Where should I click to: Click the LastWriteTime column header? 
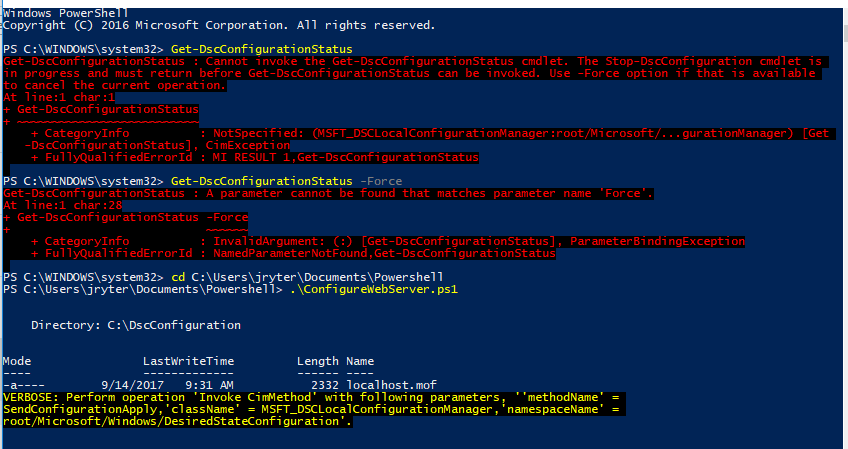188,360
